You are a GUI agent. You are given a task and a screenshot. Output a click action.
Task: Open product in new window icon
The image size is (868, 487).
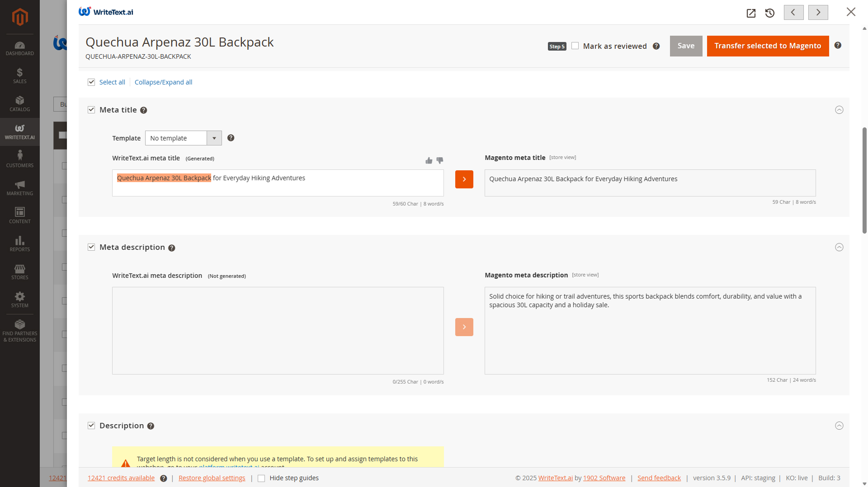click(x=751, y=13)
